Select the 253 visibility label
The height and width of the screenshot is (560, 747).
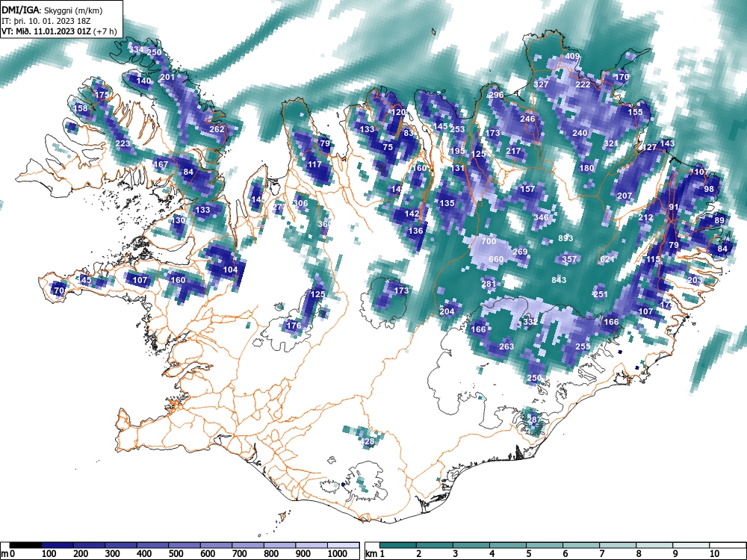(x=457, y=129)
